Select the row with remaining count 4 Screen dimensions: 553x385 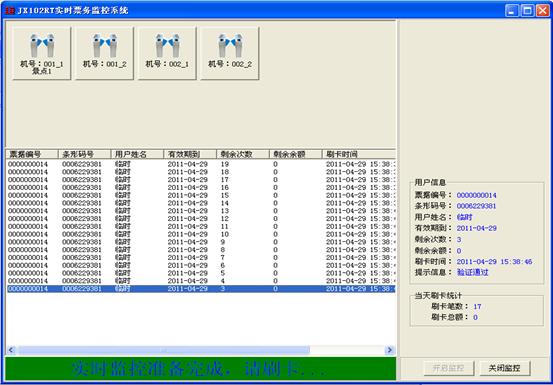[x=201, y=281]
